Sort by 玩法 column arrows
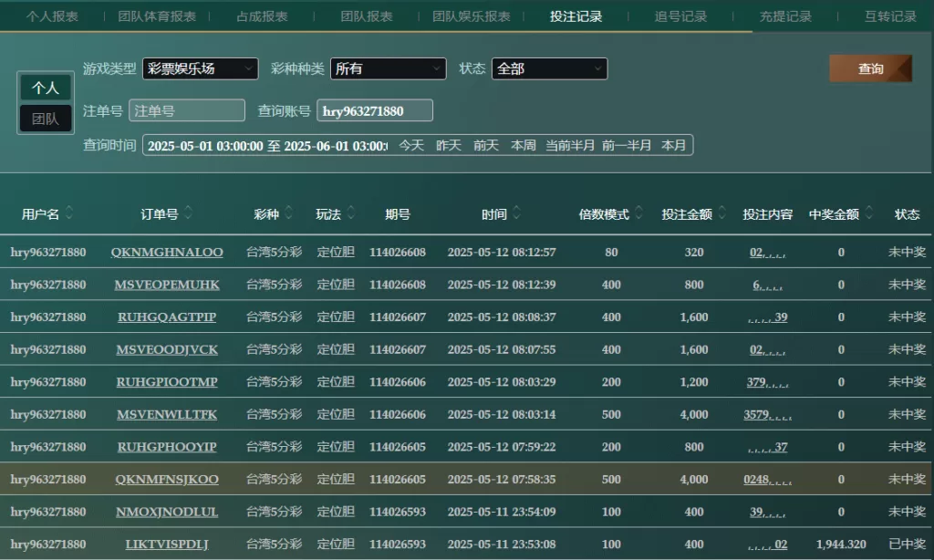This screenshot has height=560, width=934. (351, 213)
